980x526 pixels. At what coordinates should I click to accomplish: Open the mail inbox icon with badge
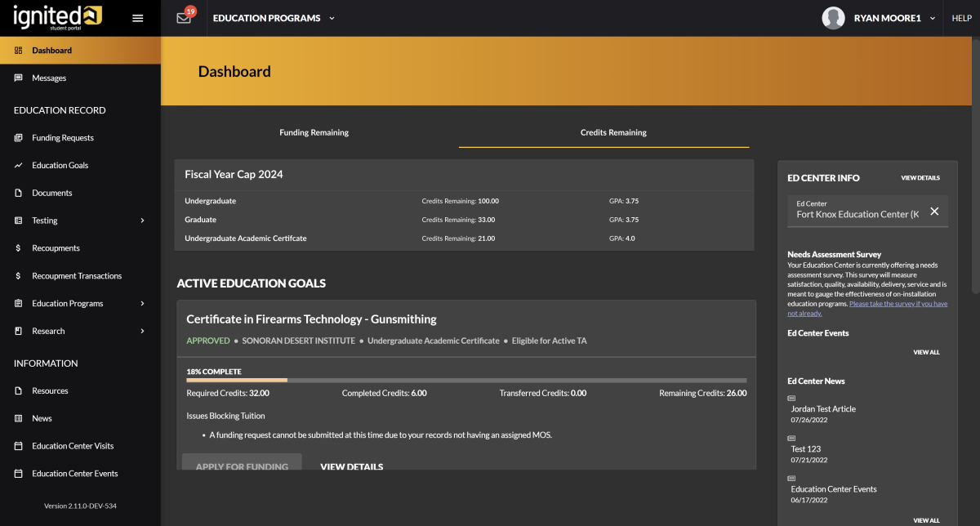pos(184,18)
